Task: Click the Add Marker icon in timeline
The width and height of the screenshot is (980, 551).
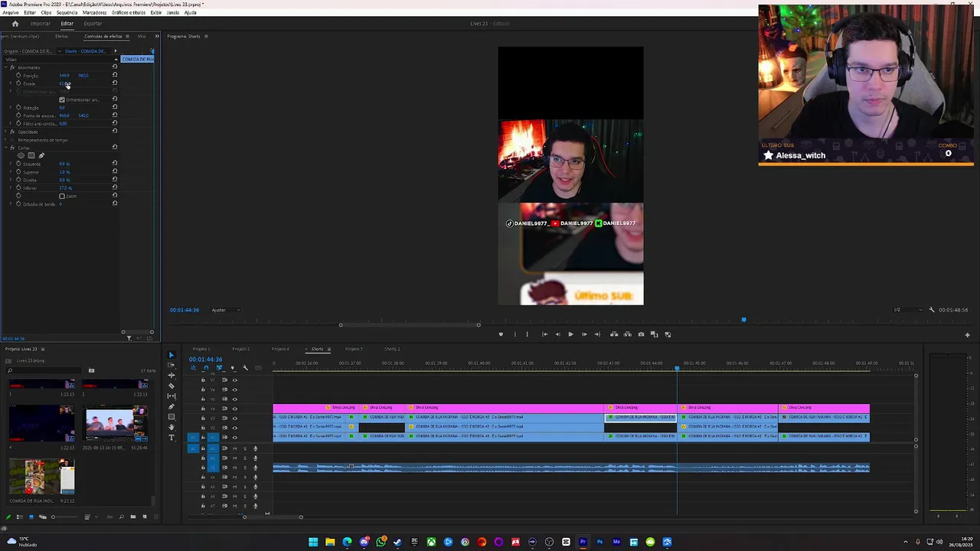Action: (x=233, y=368)
